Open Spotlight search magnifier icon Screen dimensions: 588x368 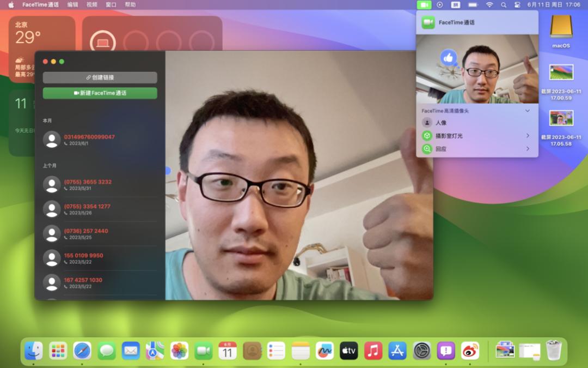click(504, 5)
